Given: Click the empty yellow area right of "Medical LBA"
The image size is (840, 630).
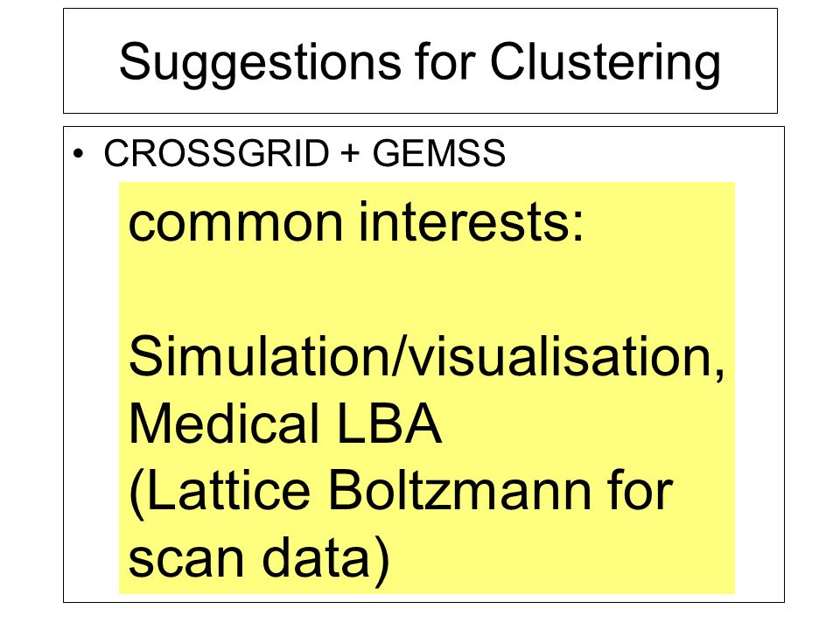Looking at the screenshot, I should pyautogui.click(x=588, y=423).
